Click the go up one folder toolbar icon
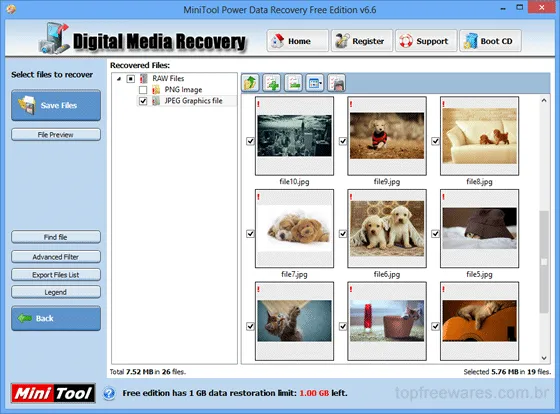The image size is (560, 414). coord(251,83)
